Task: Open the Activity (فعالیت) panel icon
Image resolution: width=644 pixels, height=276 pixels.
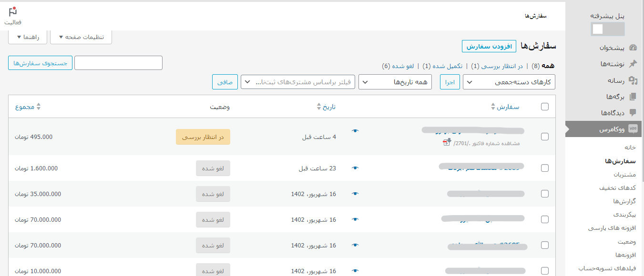Action: coord(13,12)
